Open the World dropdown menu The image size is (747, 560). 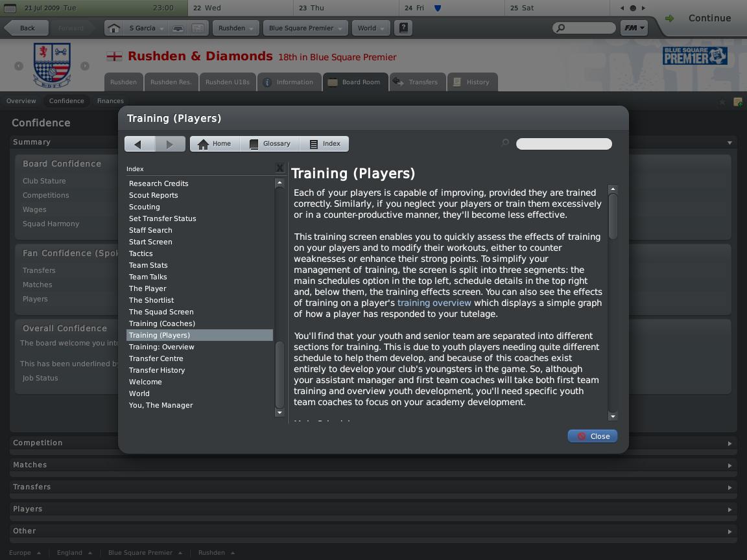click(x=371, y=28)
